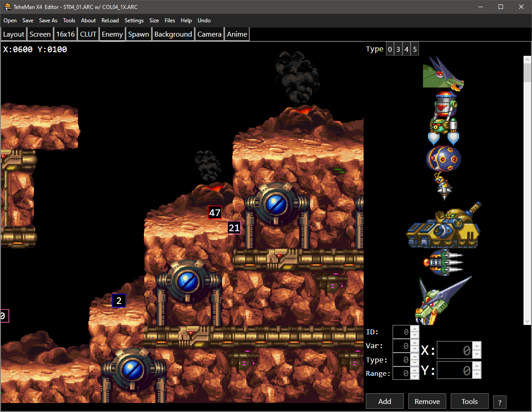Select the horned dragon enemy at list bottom
This screenshot has width=532, height=412.
coord(443,300)
